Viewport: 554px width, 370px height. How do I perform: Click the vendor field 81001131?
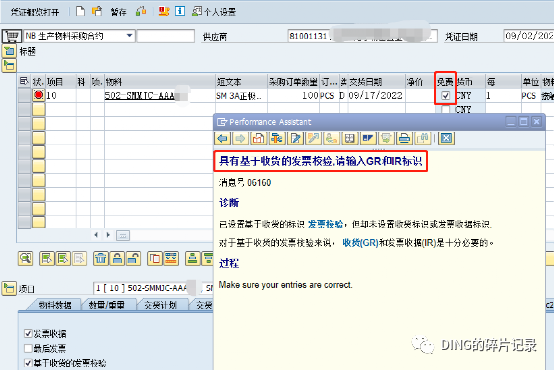tap(363, 36)
